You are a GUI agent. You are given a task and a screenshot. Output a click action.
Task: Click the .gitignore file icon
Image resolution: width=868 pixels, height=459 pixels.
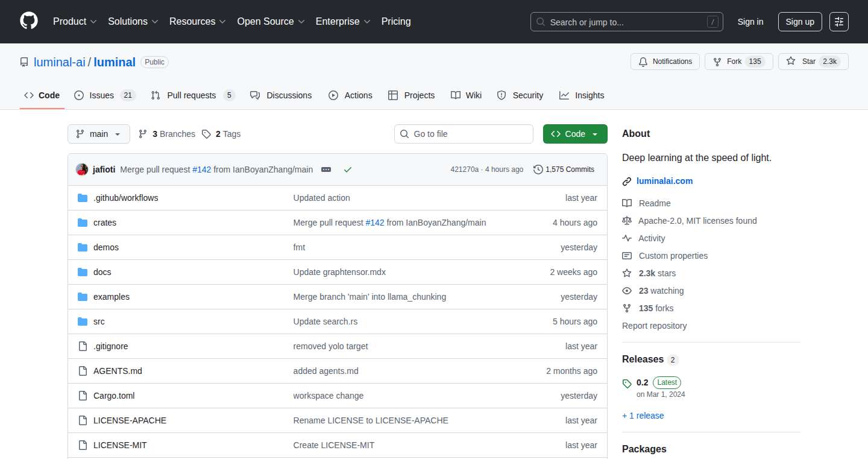point(83,346)
